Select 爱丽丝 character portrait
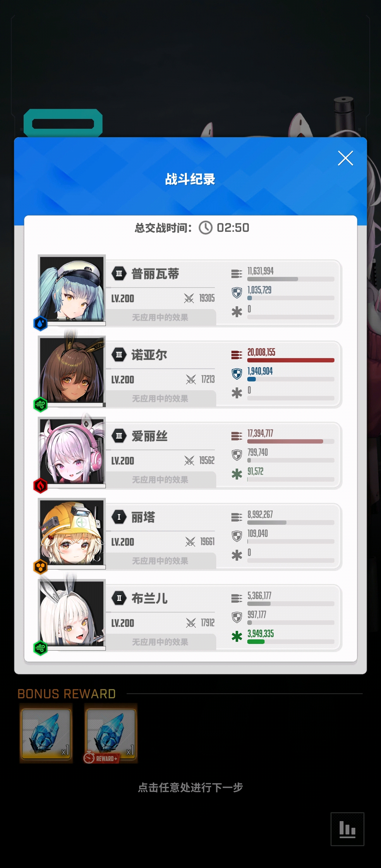This screenshot has width=381, height=868. pyautogui.click(x=72, y=451)
